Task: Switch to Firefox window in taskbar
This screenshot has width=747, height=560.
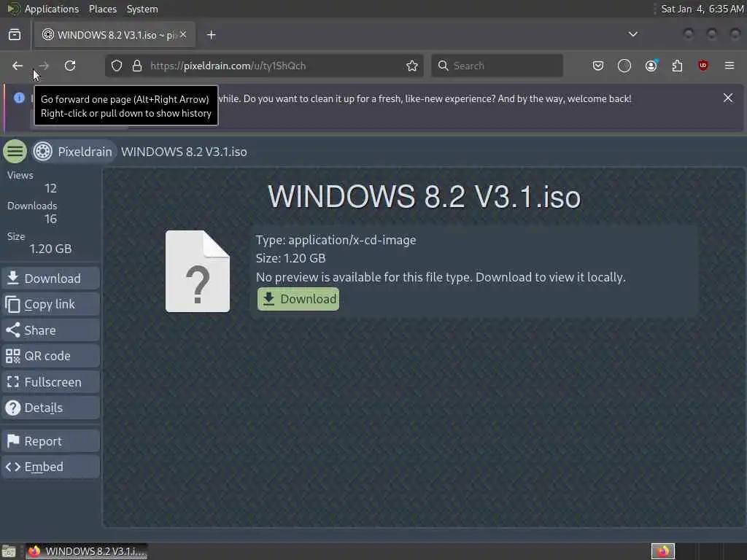Action: [86, 551]
